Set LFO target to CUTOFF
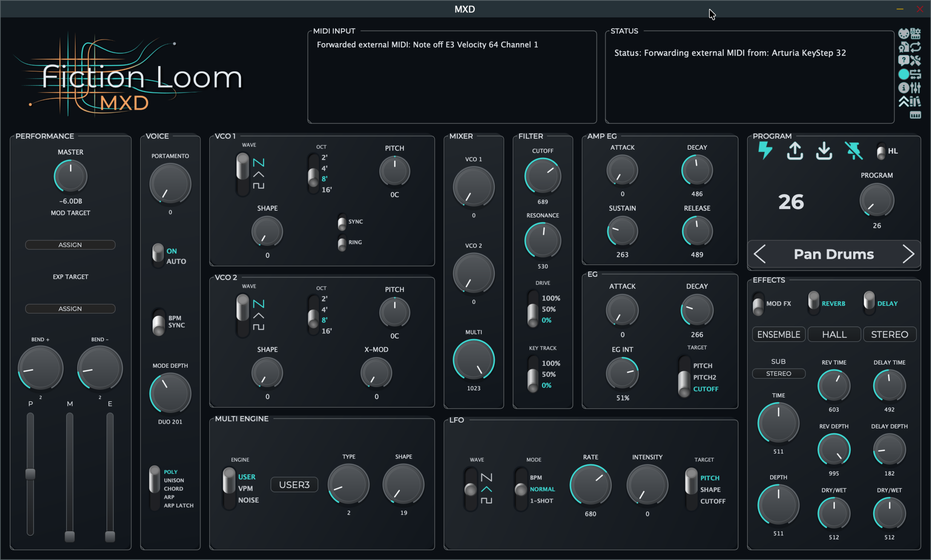Image resolution: width=931 pixels, height=560 pixels. tap(713, 501)
